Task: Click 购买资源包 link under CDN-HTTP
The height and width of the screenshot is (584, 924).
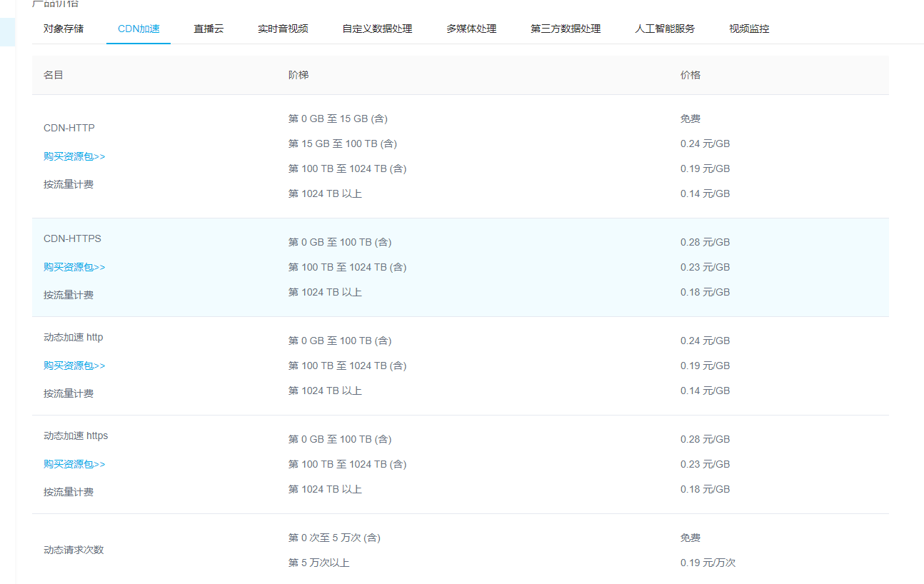Action: (x=74, y=156)
